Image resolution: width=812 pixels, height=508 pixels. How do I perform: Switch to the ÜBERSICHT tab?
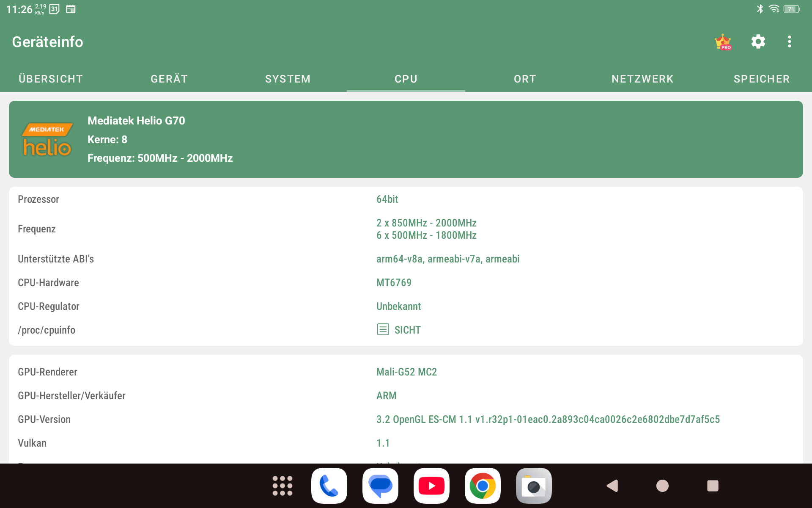tap(51, 79)
